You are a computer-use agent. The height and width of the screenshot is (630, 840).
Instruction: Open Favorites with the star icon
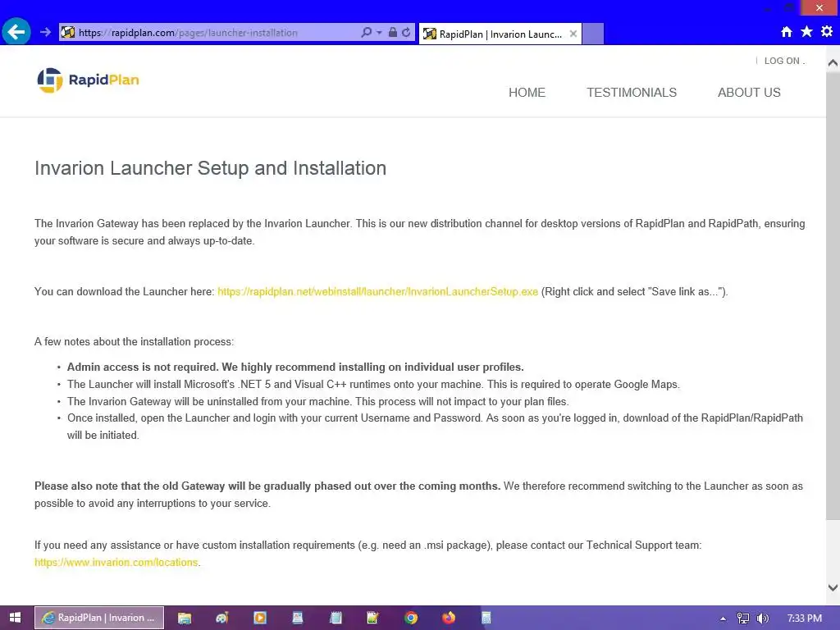point(807,32)
